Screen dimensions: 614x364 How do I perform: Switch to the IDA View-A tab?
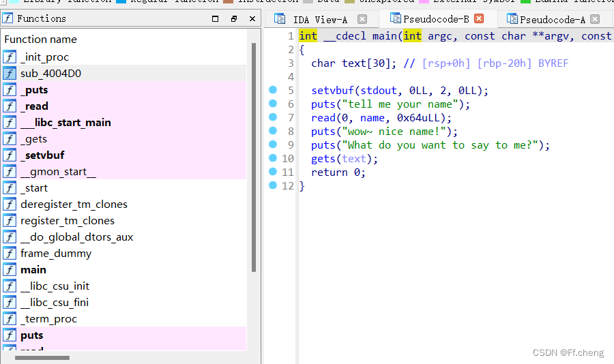[x=320, y=19]
